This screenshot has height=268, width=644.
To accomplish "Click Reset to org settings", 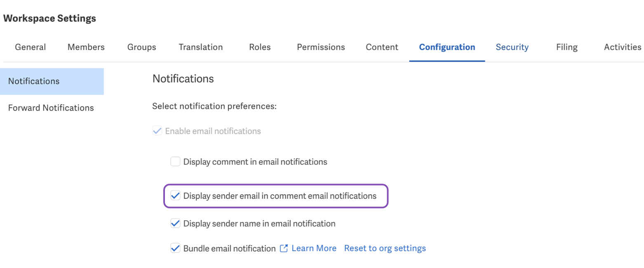I will [x=385, y=248].
